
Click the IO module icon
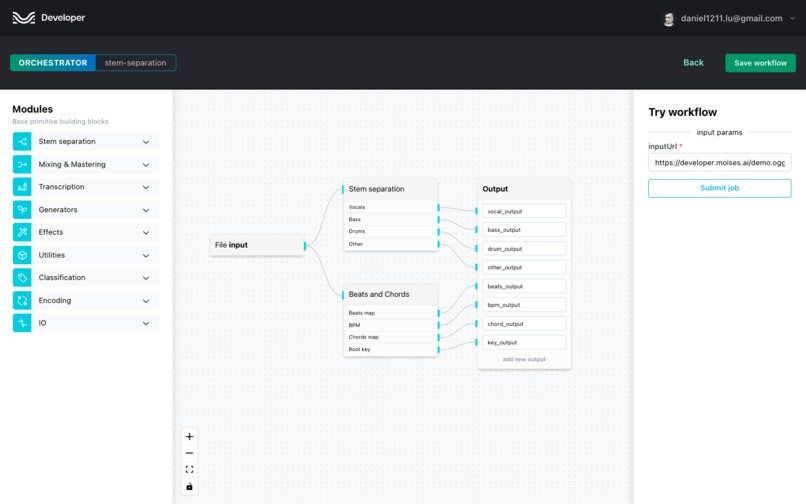(x=22, y=323)
